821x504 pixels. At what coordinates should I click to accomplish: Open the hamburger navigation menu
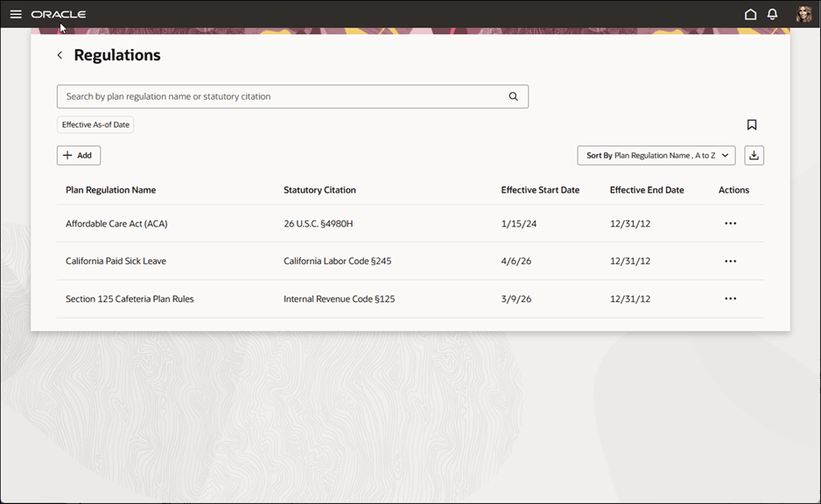coord(16,14)
